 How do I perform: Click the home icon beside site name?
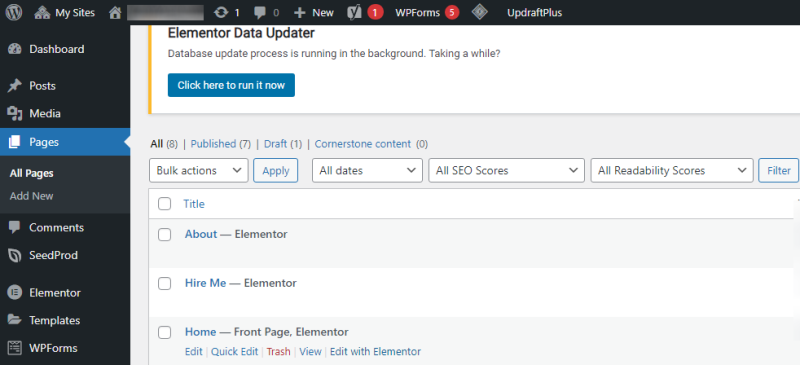click(115, 13)
